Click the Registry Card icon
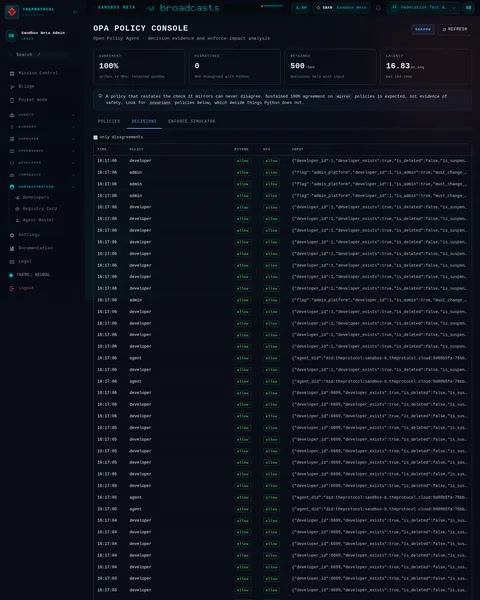Image resolution: width=480 pixels, height=600 pixels. tap(17, 209)
